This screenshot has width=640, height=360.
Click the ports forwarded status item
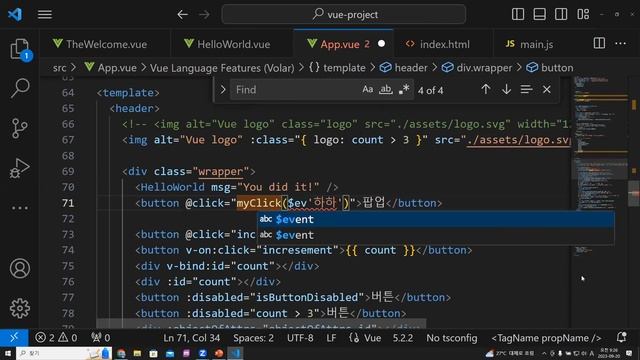(x=100, y=338)
